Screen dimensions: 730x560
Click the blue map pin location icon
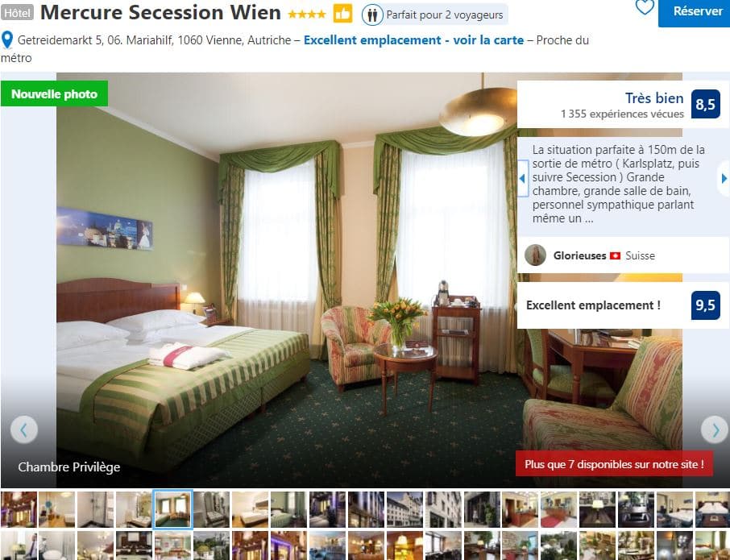(x=7, y=40)
